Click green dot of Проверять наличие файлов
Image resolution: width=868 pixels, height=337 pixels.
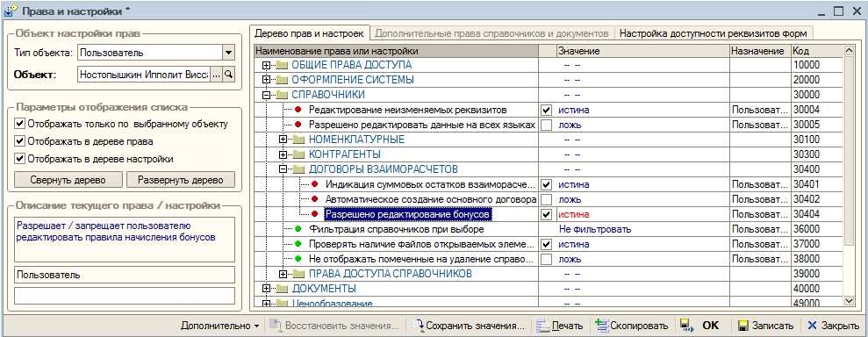298,244
